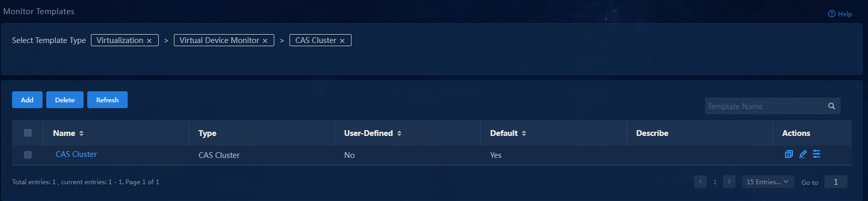Sort by User-Defined column
This screenshot has height=201, width=868.
tap(399, 133)
